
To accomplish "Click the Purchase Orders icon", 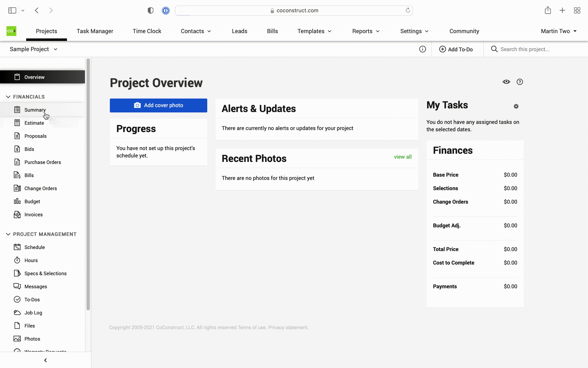I will pos(17,162).
